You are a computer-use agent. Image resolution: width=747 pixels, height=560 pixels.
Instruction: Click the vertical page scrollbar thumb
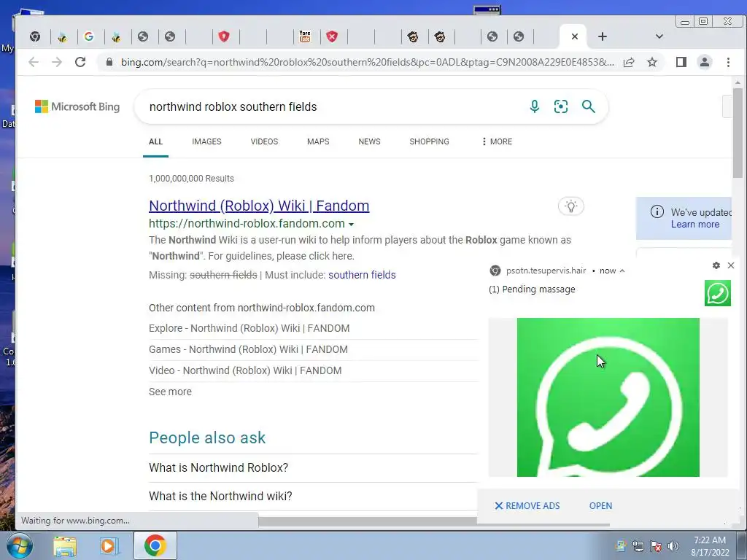(x=738, y=133)
